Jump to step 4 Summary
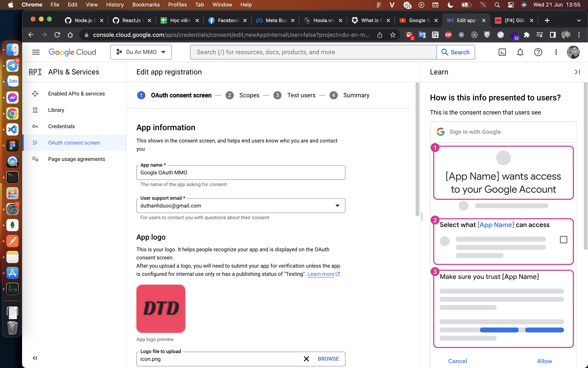 pos(349,95)
